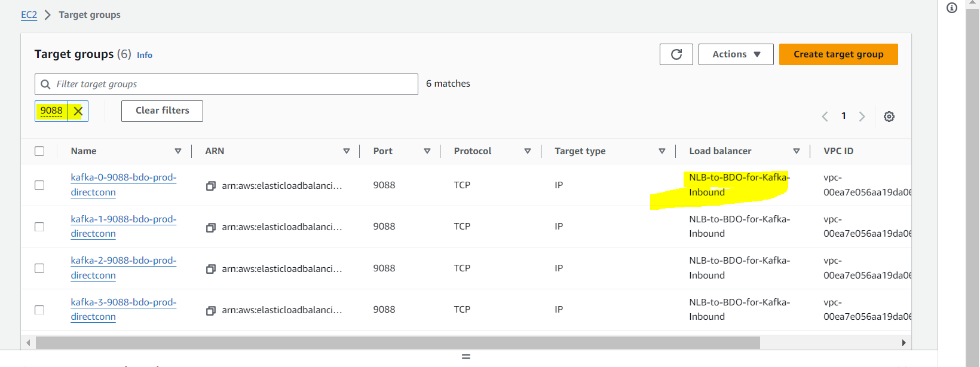The width and height of the screenshot is (980, 367).
Task: Click VPC ID in kafka-3 row
Action: tap(867, 310)
